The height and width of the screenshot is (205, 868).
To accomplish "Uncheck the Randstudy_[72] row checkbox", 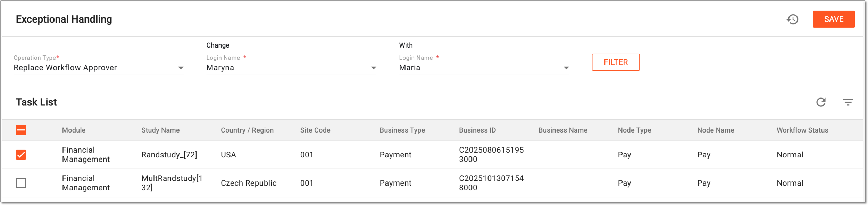I will point(21,155).
